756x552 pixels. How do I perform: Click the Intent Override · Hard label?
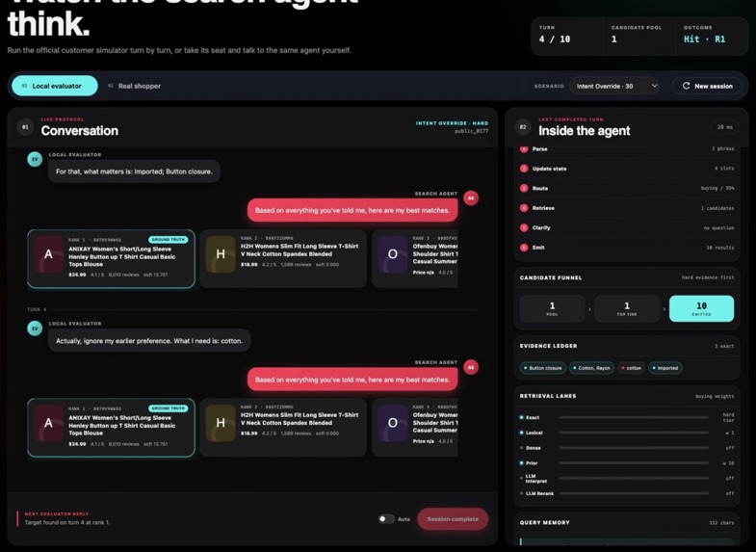pyautogui.click(x=452, y=123)
